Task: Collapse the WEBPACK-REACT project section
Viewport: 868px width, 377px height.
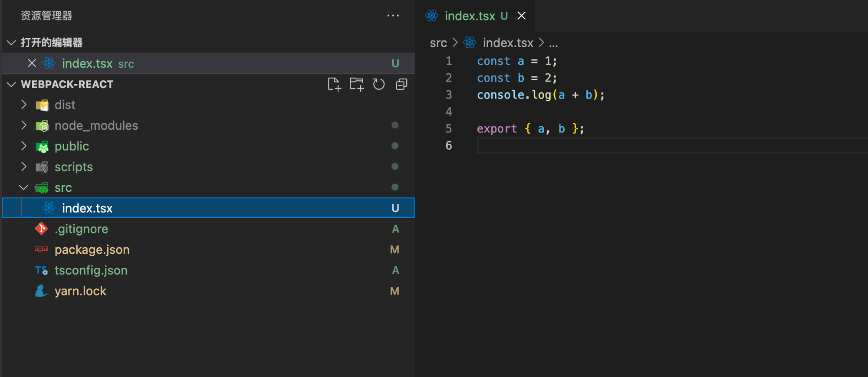Action: tap(12, 84)
